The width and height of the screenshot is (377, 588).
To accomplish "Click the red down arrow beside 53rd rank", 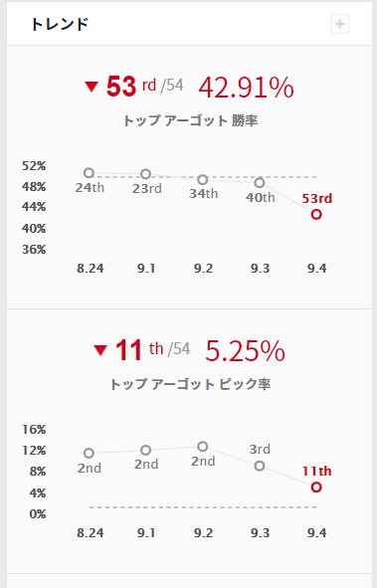I will 92,87.
